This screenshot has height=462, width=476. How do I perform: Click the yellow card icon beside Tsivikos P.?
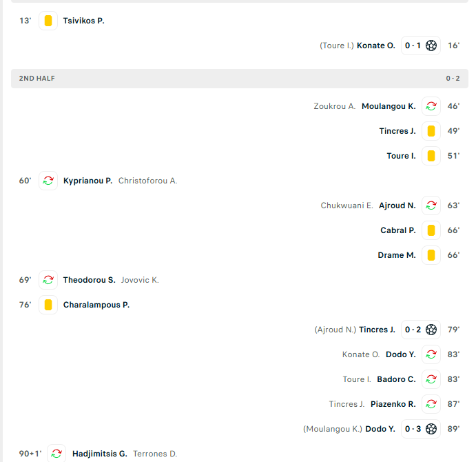tap(48, 21)
